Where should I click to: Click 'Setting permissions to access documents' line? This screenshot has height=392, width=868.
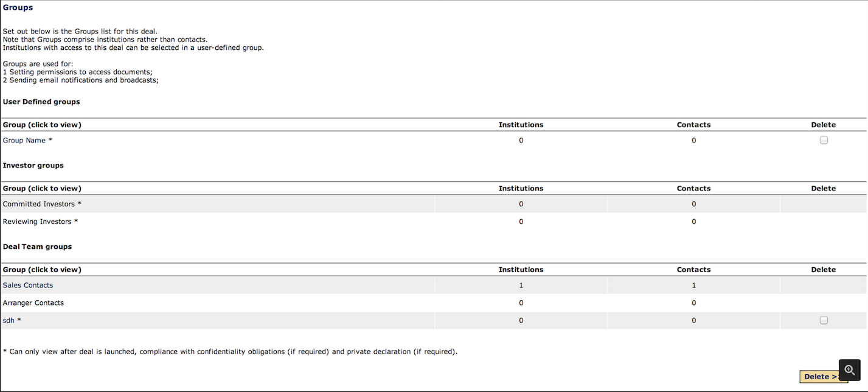click(x=78, y=72)
